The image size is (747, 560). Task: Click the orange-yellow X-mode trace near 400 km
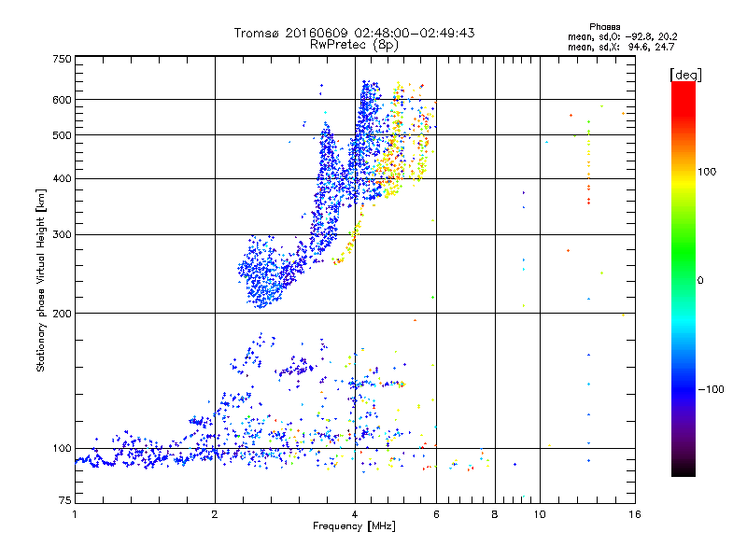point(390,181)
